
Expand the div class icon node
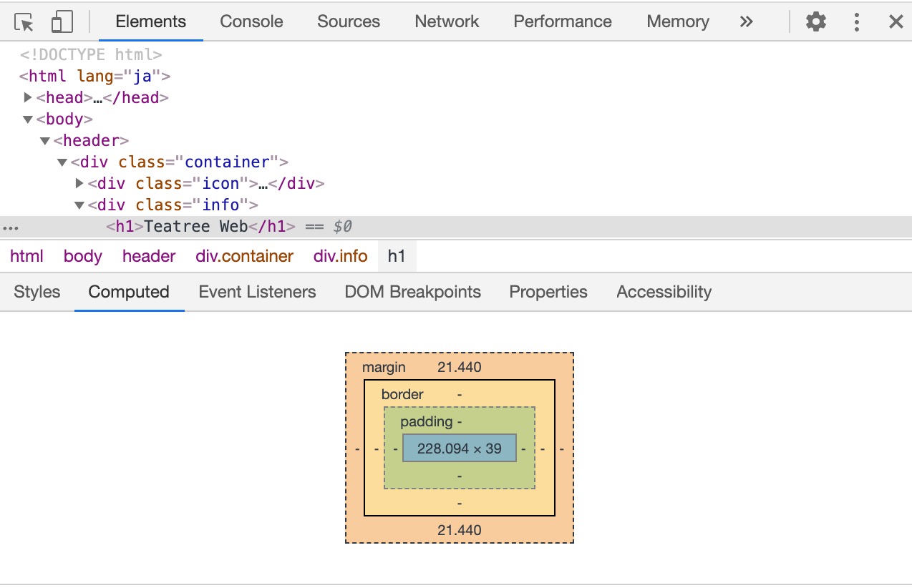[x=79, y=183]
